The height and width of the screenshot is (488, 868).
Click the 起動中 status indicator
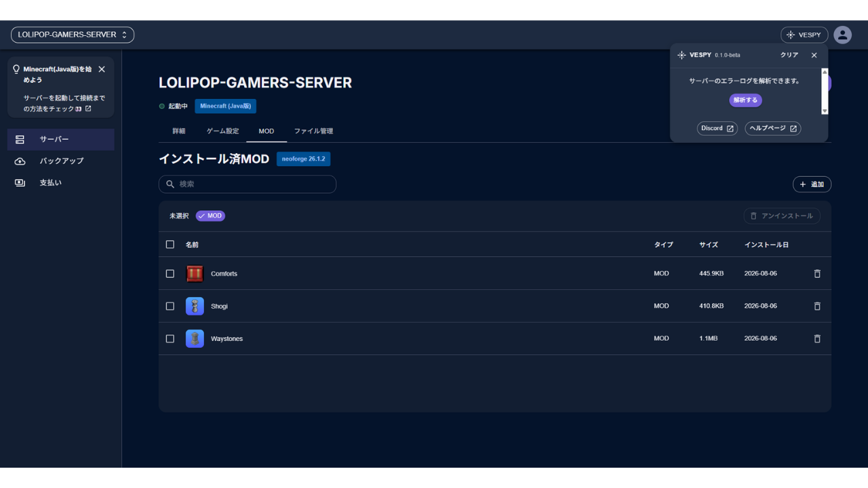point(174,106)
